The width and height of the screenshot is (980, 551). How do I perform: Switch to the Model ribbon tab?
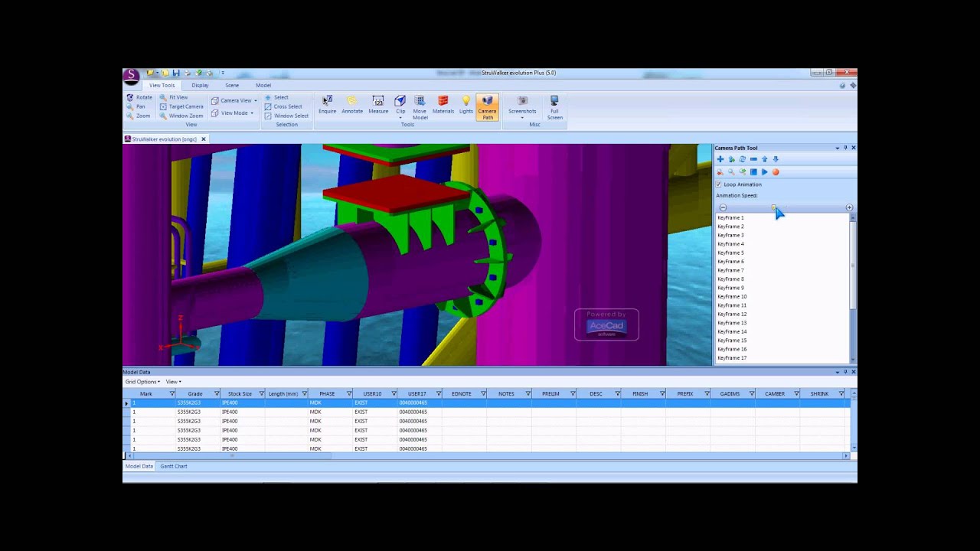[263, 85]
